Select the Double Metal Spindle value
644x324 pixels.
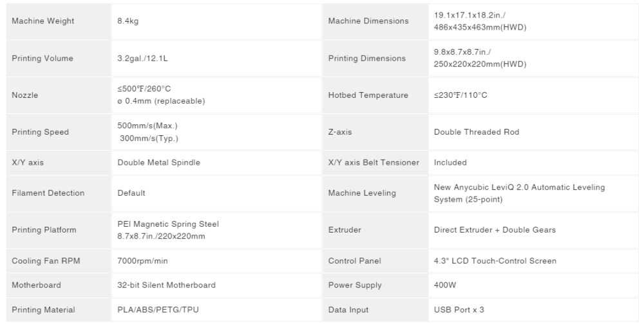tap(158, 162)
